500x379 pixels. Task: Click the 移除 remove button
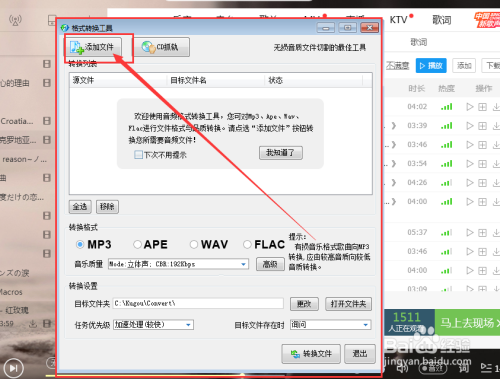107,207
